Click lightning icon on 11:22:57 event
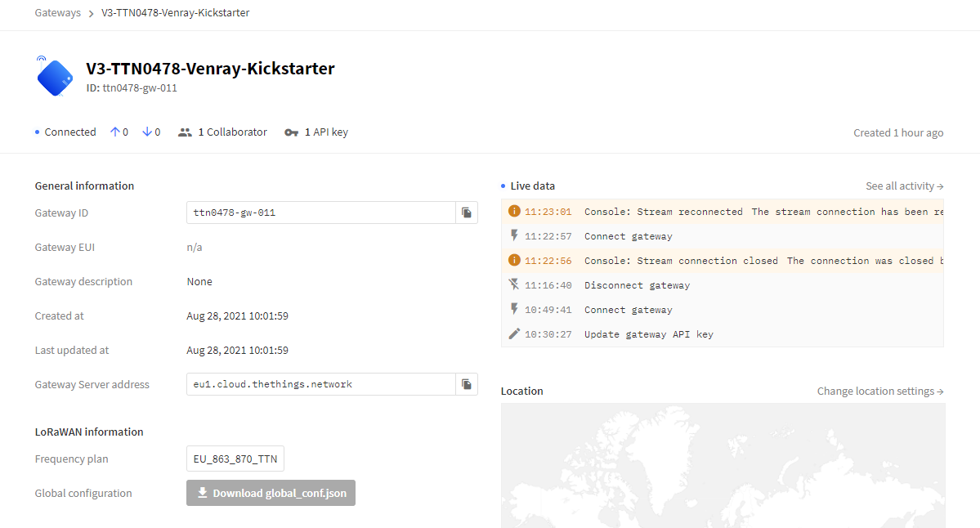Screen dimensions: 980x528 [514, 235]
